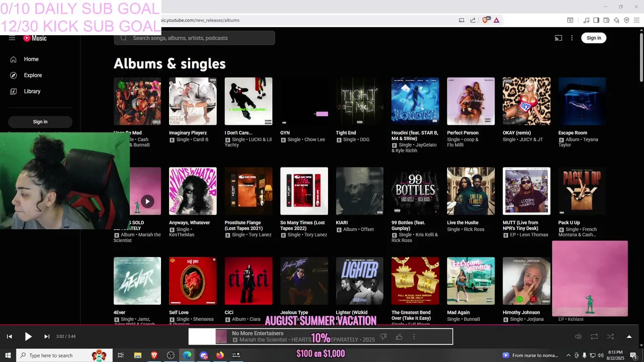The height and width of the screenshot is (362, 644).
Task: Click the Brave Rewards triangle icon
Action: coord(496,20)
